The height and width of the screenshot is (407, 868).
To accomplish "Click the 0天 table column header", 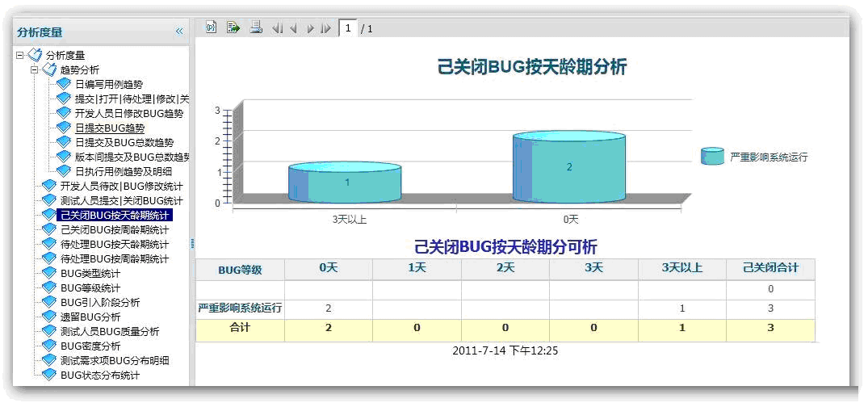I will point(329,269).
